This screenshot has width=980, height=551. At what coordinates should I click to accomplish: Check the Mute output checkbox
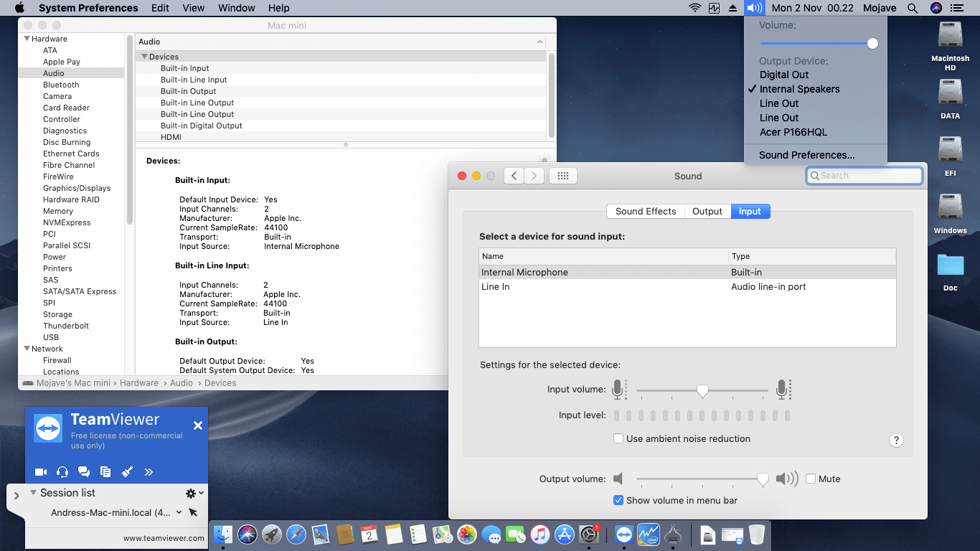[811, 479]
